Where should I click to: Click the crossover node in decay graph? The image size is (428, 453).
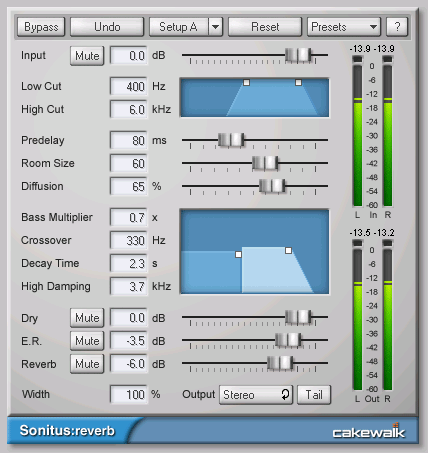pos(238,255)
